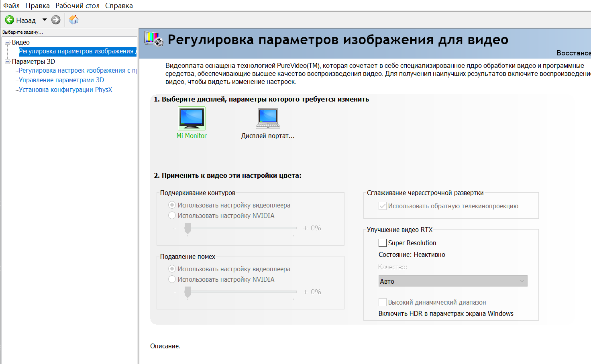Enable the Super Resolution checkbox
Image resolution: width=591 pixels, height=364 pixels.
click(383, 243)
